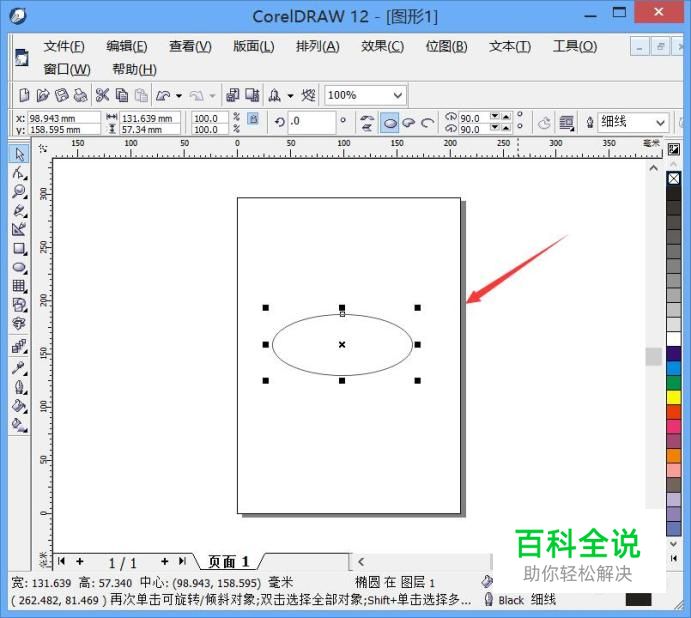Switch to the 页面 1 tab

point(229,562)
